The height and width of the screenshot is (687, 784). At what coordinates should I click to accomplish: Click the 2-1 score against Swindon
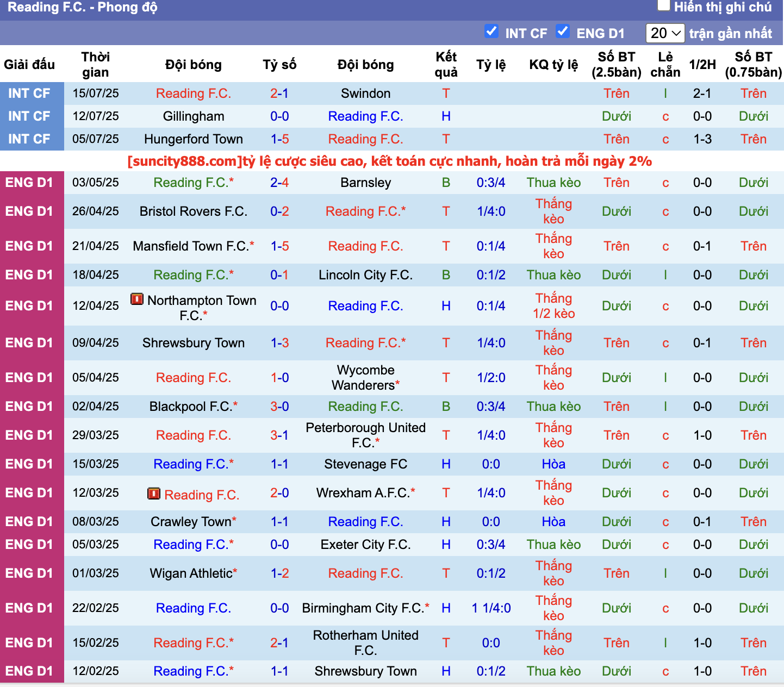click(279, 93)
